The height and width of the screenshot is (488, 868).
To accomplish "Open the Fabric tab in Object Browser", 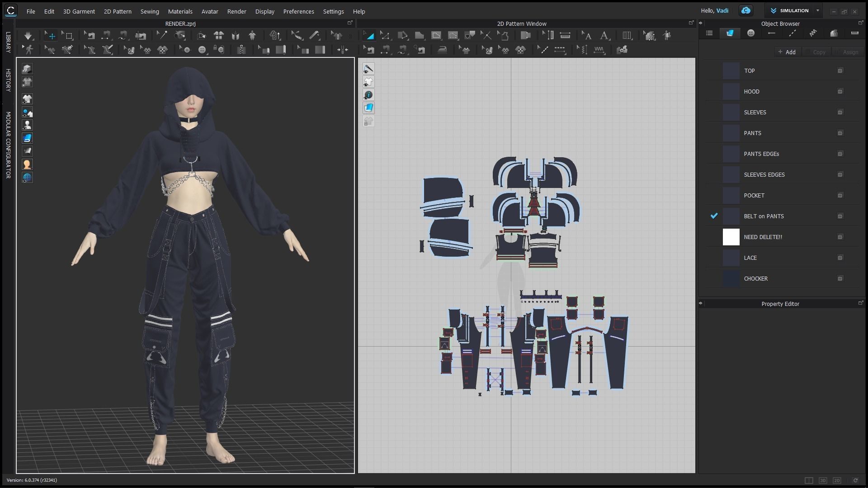I will coord(730,33).
